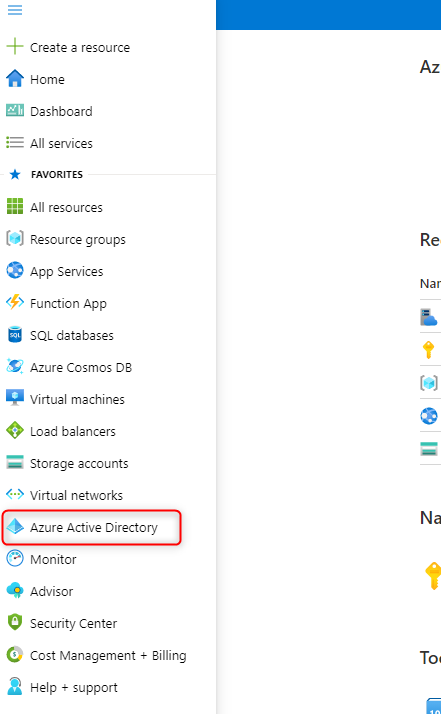
Task: Click the Virtual machines monitor icon
Action: pyautogui.click(x=15, y=398)
